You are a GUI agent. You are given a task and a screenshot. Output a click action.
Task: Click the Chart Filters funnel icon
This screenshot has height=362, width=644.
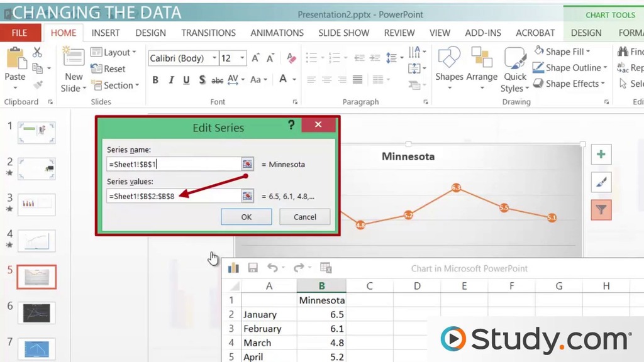tap(601, 210)
